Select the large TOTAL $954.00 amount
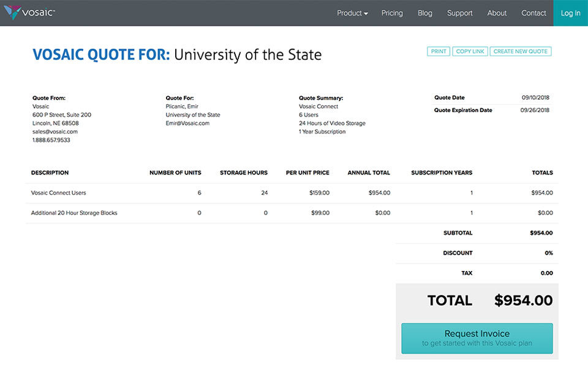This screenshot has height=372, width=588. (523, 300)
